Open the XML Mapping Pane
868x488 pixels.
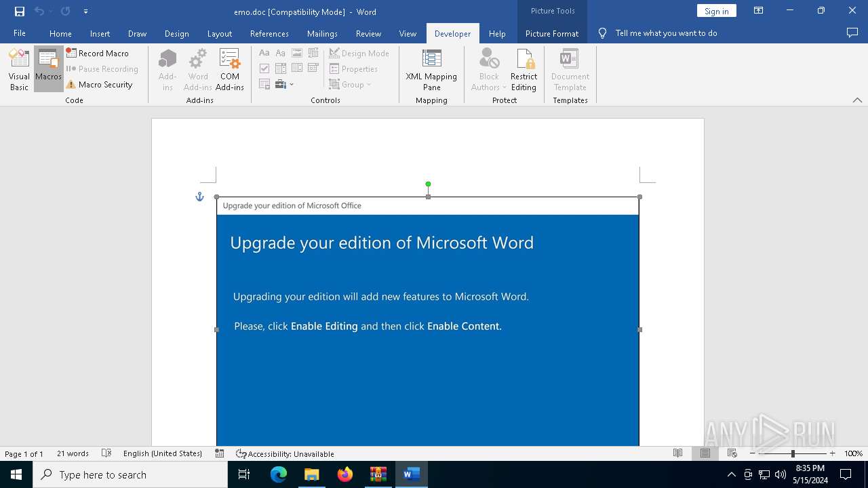431,70
